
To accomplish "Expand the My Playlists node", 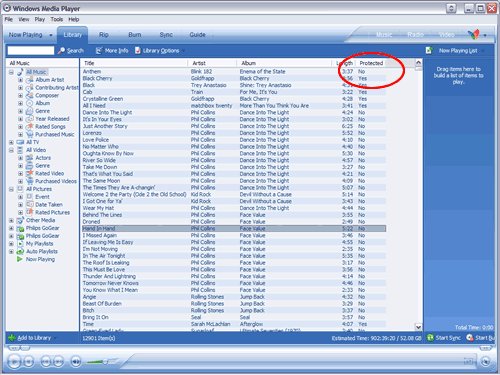I will tap(11, 244).
